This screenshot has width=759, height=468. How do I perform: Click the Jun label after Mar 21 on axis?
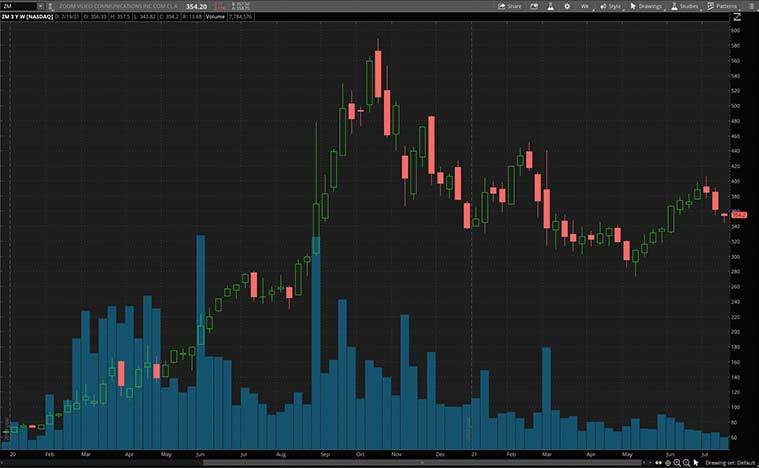tap(670, 454)
